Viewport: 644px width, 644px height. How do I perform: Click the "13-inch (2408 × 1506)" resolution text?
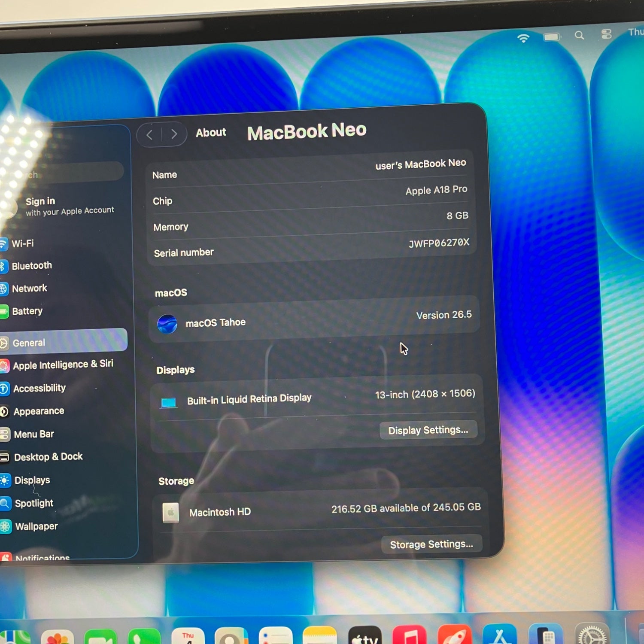pyautogui.click(x=425, y=394)
